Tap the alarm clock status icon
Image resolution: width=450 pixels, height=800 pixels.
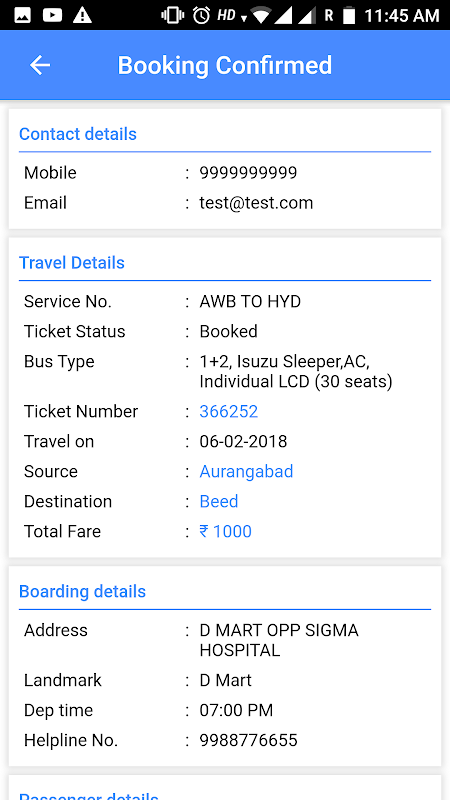201,15
